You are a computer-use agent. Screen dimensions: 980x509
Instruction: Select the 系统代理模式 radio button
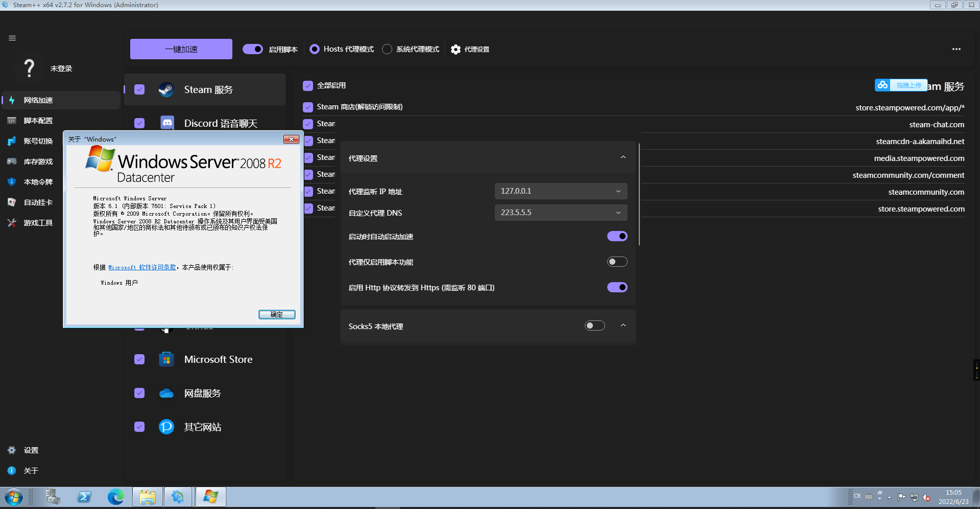pos(387,49)
